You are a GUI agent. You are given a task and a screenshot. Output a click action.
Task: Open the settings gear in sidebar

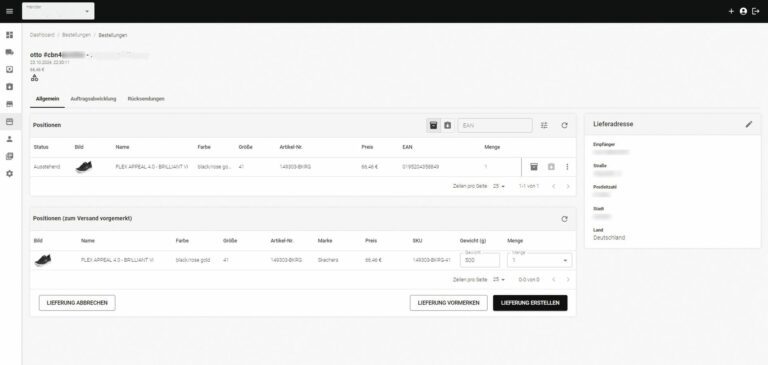[9, 173]
